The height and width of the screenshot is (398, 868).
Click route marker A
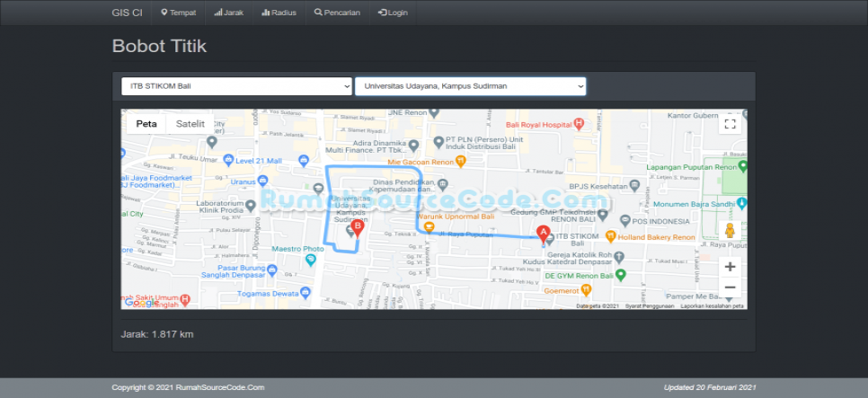point(543,235)
